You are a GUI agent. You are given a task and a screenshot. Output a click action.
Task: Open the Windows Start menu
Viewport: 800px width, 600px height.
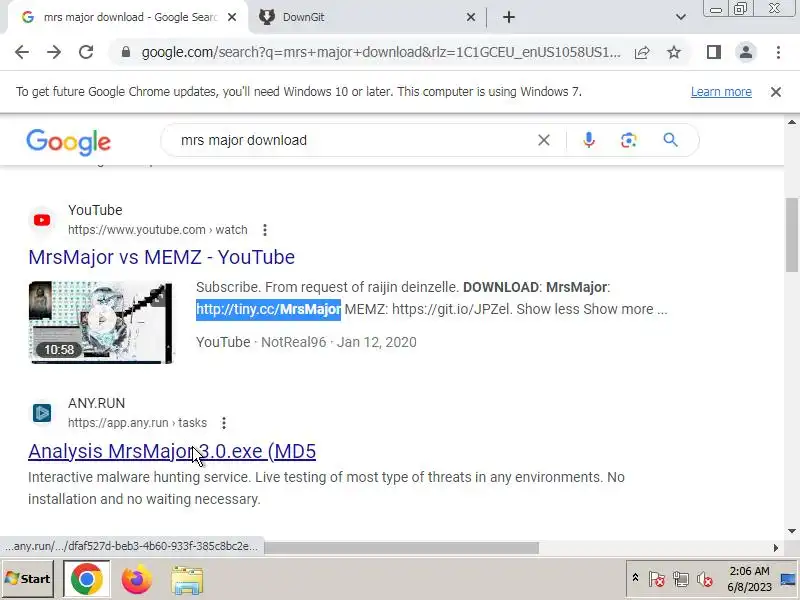coord(28,579)
